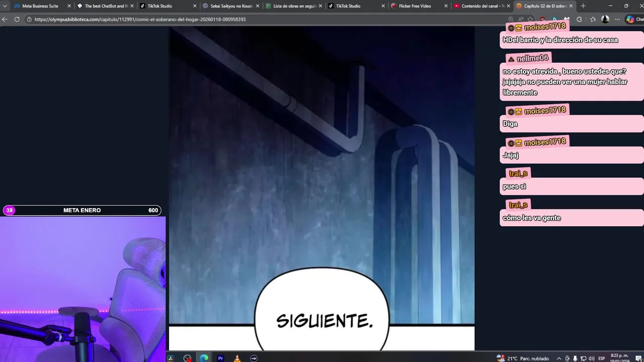
Task: Reload the current page
Action: (x=17, y=19)
